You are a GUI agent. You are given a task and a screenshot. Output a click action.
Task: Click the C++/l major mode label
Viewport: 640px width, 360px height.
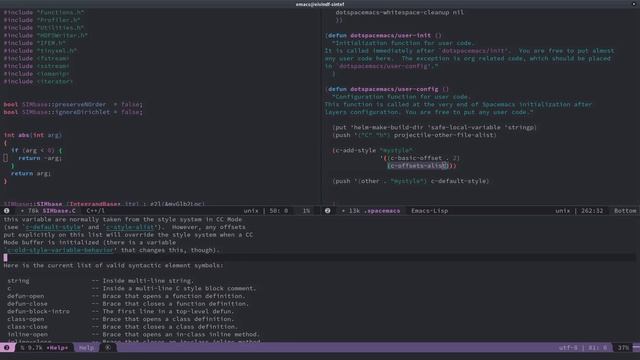[96, 211]
